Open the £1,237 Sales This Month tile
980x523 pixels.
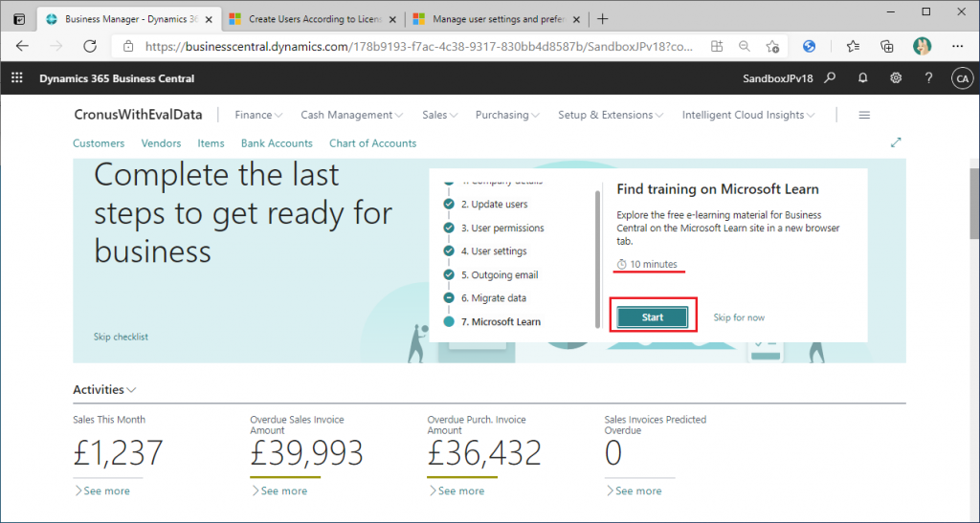(x=118, y=453)
